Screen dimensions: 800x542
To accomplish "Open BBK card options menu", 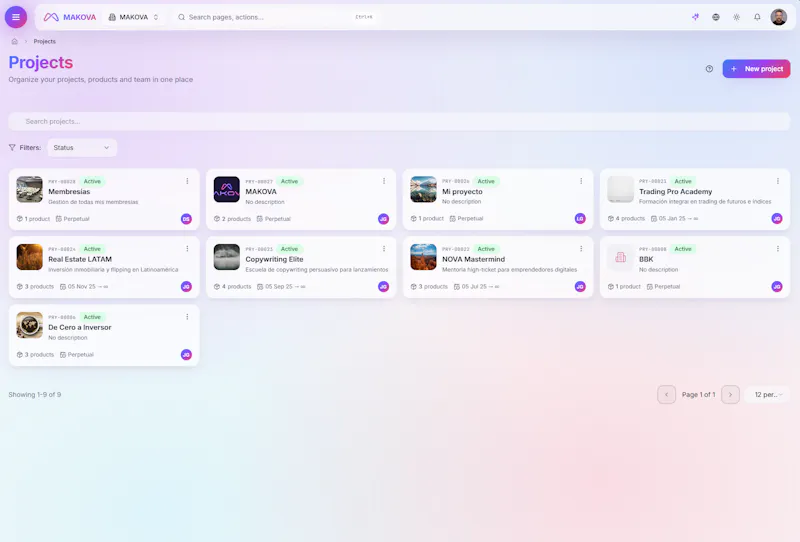I will (x=778, y=249).
